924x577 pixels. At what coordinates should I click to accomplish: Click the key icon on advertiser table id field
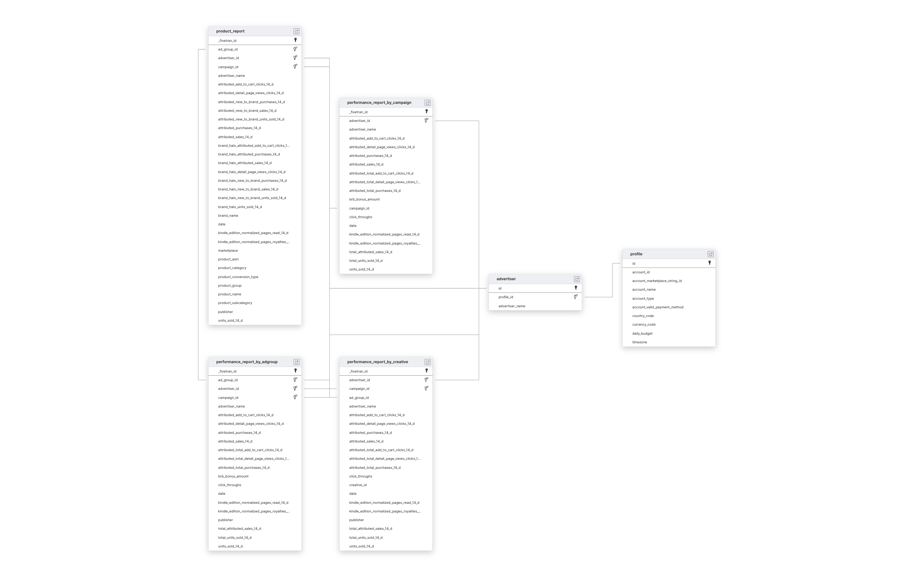point(576,288)
